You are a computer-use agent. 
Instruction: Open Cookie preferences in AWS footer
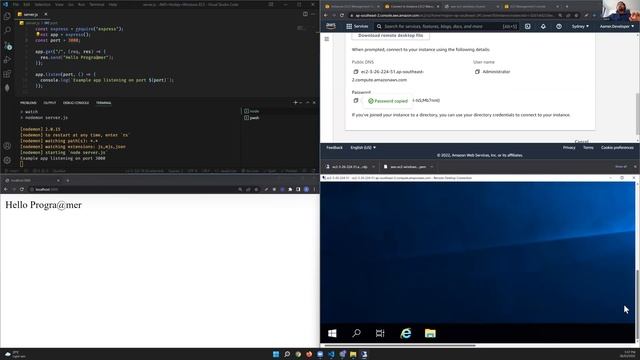pos(617,147)
